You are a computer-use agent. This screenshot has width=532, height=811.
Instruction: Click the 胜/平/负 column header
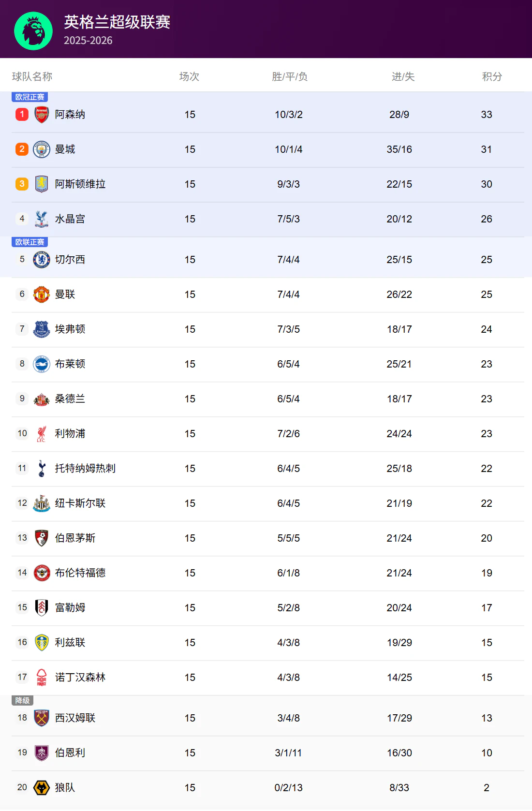289,76
